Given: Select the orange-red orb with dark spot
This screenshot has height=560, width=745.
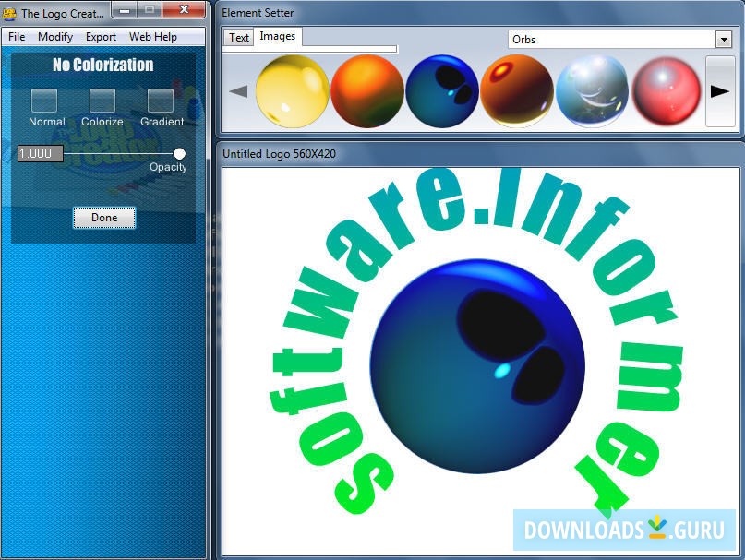Looking at the screenshot, I should (516, 91).
